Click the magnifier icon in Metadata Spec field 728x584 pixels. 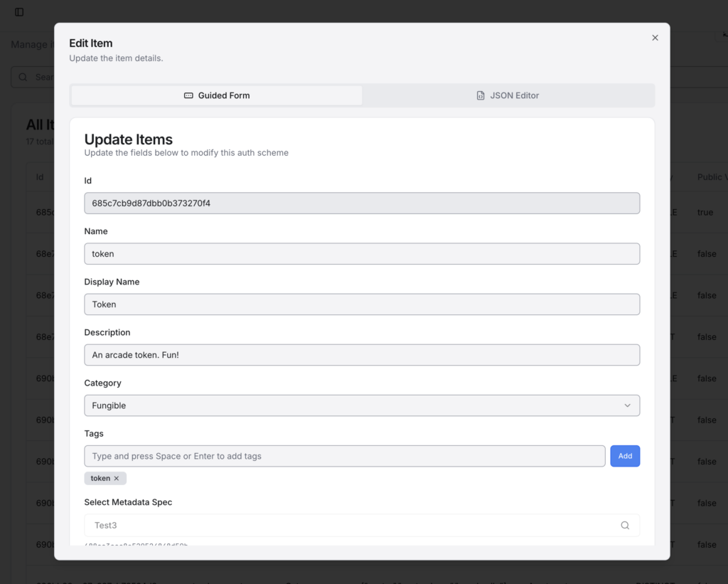click(x=625, y=526)
